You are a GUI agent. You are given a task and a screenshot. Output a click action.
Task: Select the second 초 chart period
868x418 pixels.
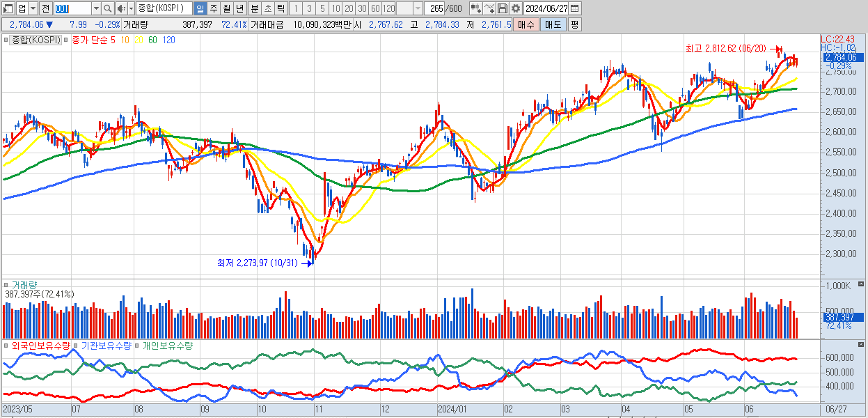[x=267, y=8]
